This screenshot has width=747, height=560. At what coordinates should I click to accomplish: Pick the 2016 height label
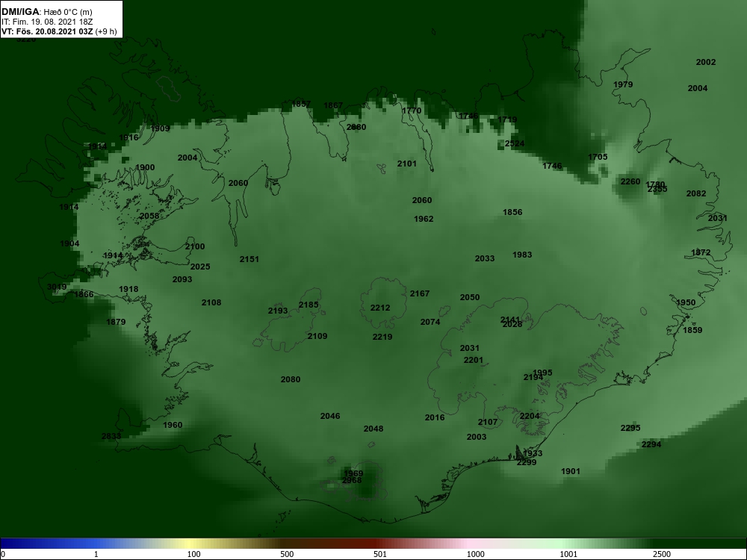[435, 417]
